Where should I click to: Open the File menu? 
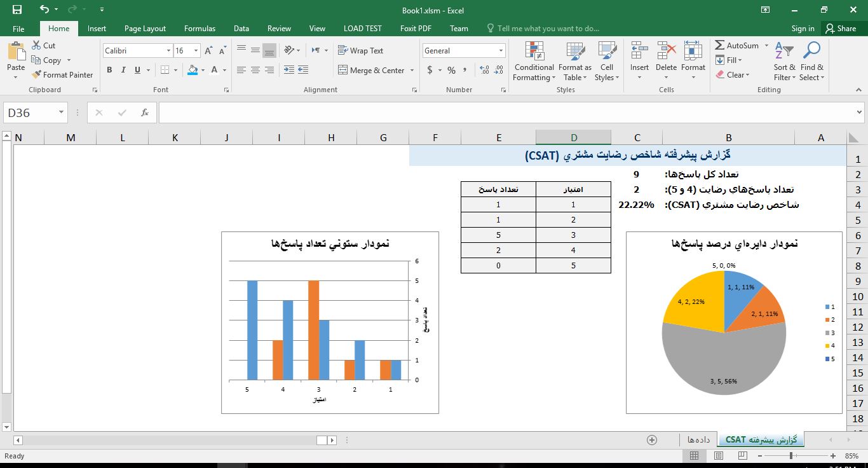point(18,28)
